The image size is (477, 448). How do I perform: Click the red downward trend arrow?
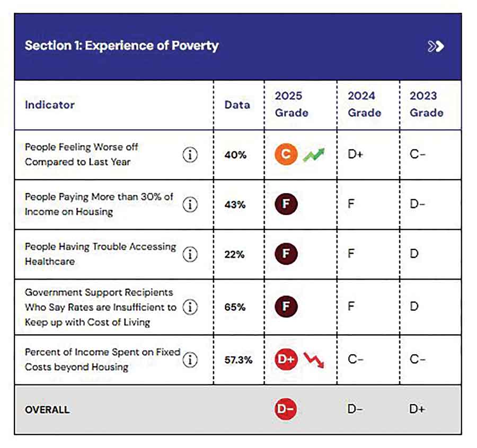pos(314,360)
